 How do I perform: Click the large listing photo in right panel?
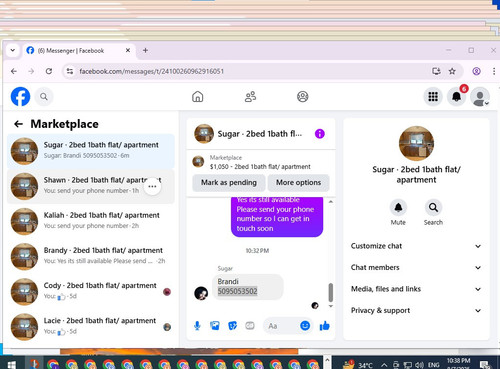[x=416, y=143]
